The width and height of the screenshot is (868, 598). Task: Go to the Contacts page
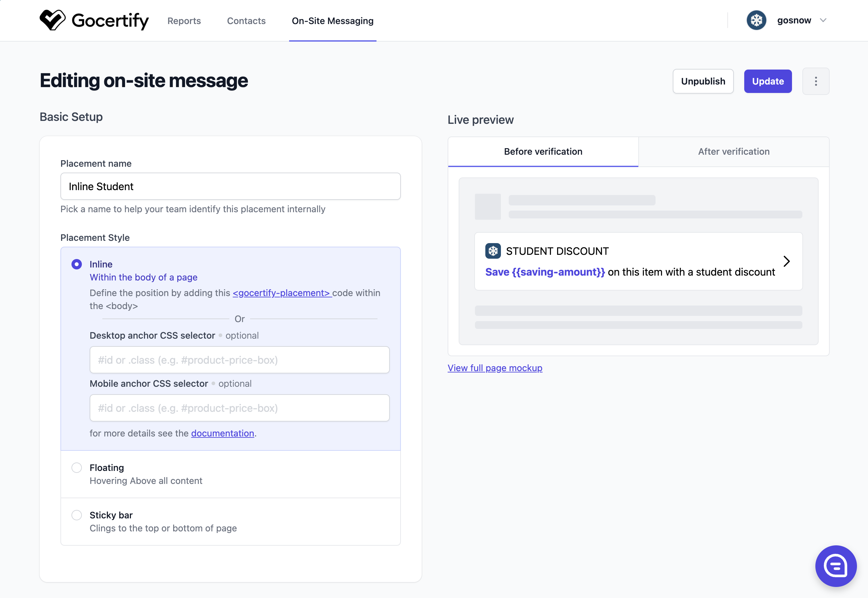click(246, 21)
